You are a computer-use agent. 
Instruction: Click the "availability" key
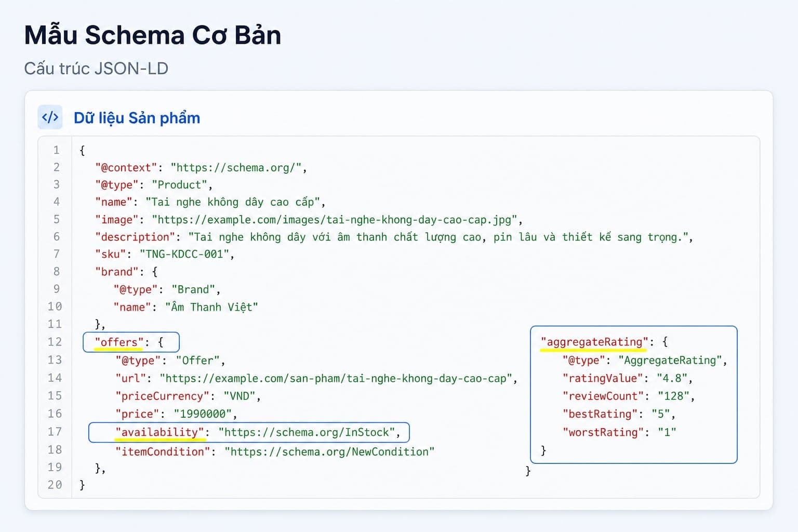[159, 432]
